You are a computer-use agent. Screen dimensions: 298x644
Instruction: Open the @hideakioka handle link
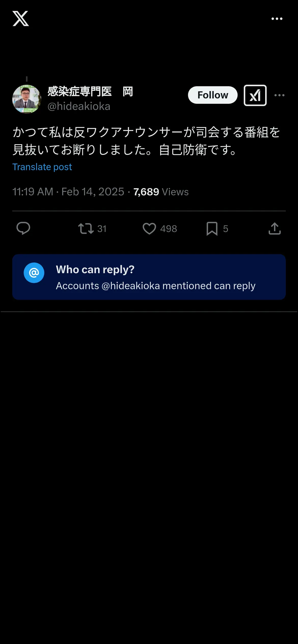point(79,106)
